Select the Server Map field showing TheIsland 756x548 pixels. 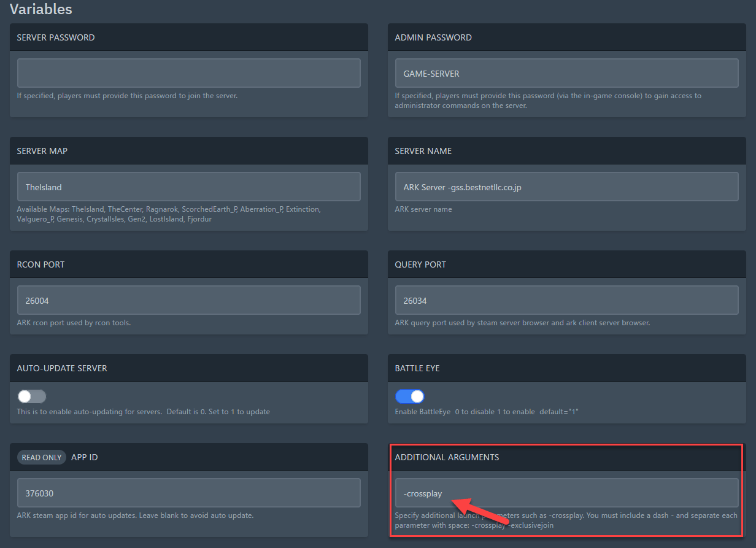(188, 187)
